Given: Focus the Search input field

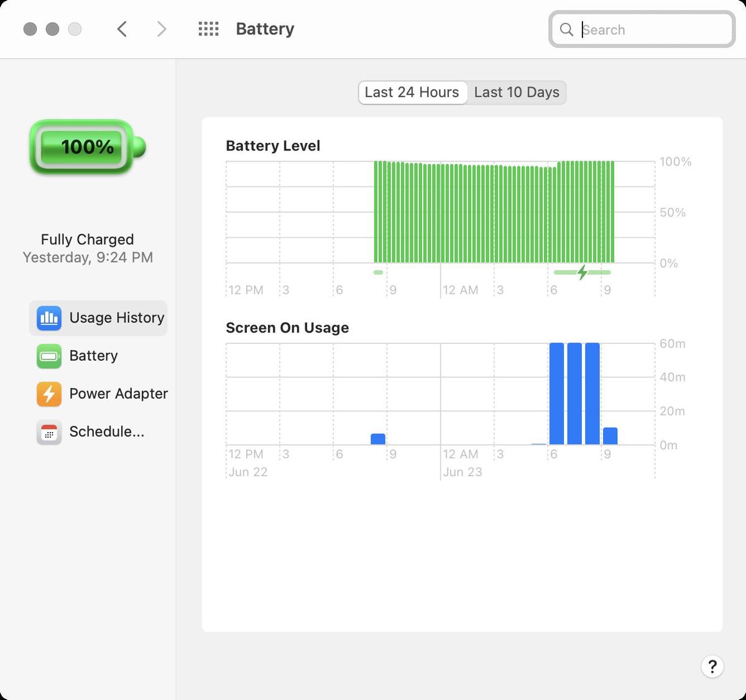Looking at the screenshot, I should click(642, 29).
